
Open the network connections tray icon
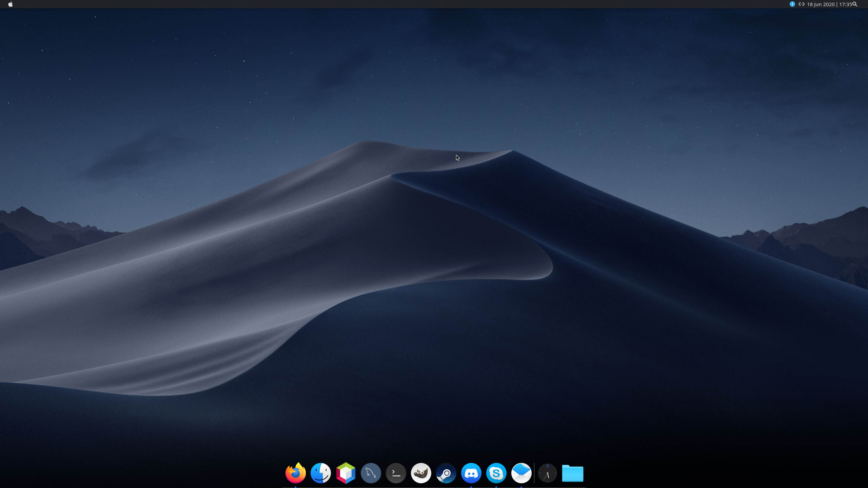pos(801,4)
